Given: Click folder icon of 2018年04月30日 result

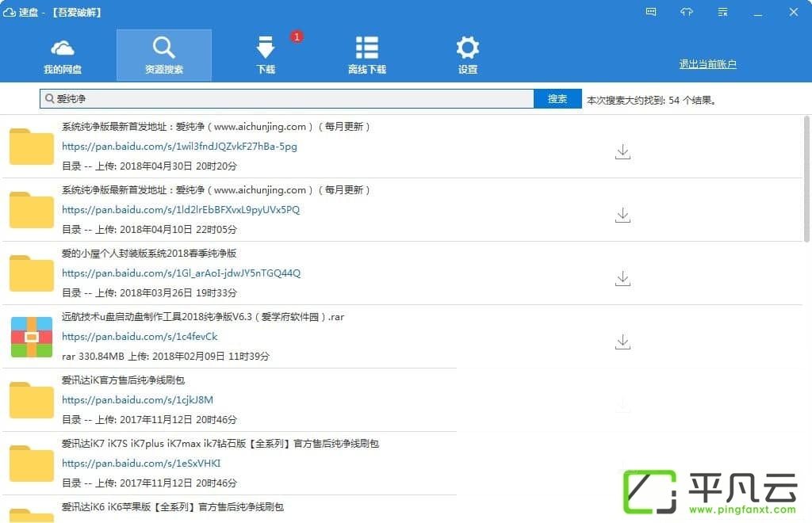Looking at the screenshot, I should tap(32, 147).
